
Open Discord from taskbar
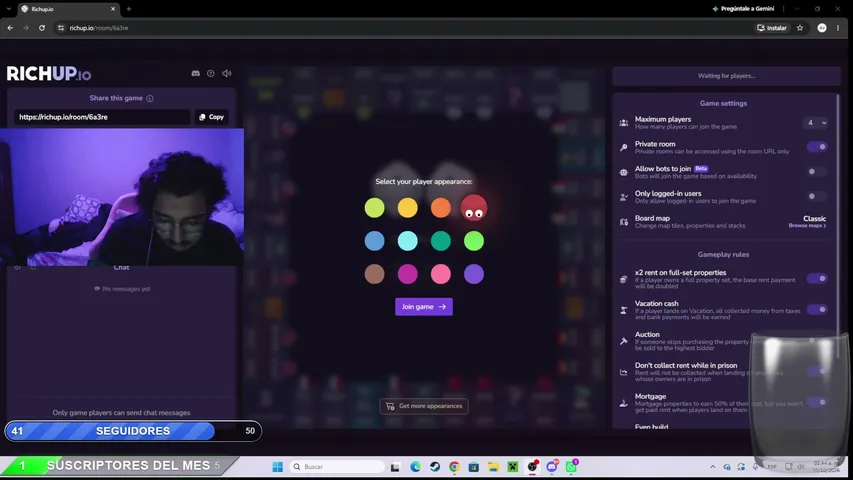pos(552,467)
